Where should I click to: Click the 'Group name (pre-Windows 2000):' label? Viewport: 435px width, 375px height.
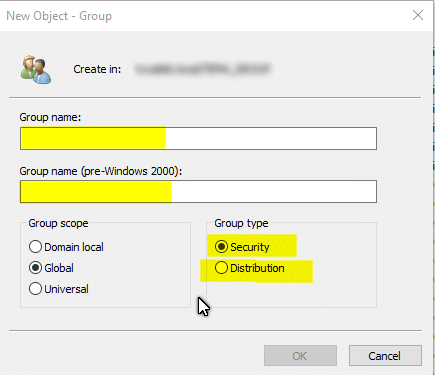coord(101,171)
